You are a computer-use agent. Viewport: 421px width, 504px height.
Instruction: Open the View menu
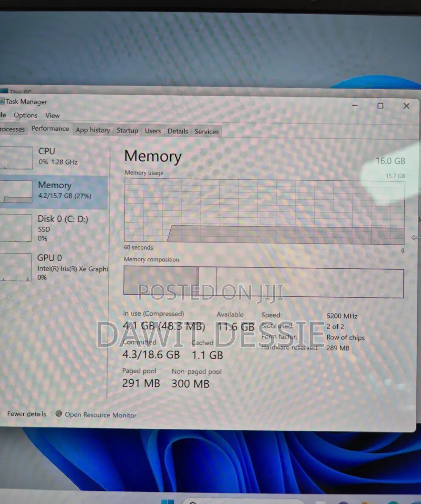coord(52,116)
